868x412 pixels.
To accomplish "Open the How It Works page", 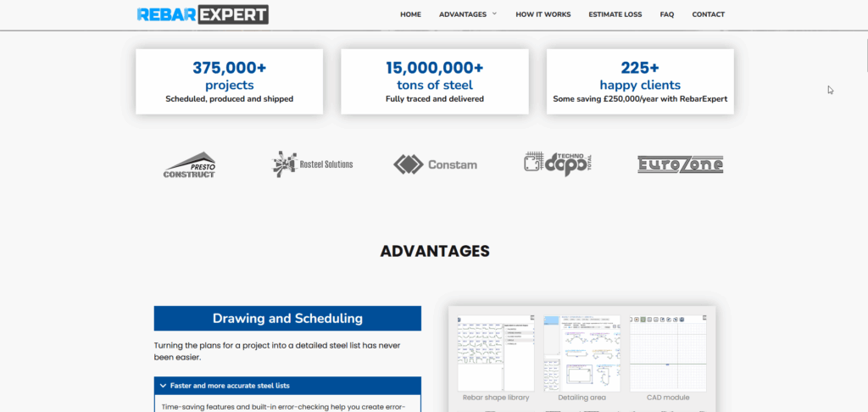I will 542,14.
